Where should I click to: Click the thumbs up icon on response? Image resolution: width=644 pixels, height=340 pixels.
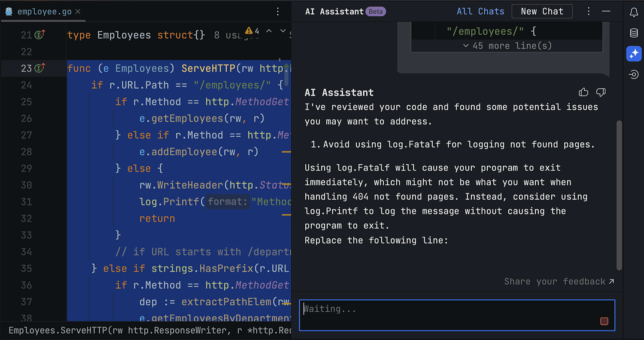point(583,92)
